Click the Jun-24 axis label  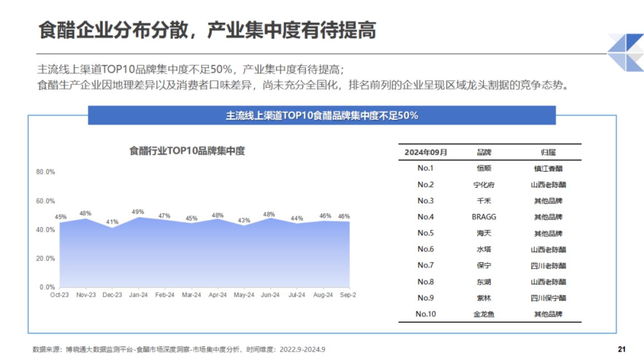pyautogui.click(x=271, y=295)
